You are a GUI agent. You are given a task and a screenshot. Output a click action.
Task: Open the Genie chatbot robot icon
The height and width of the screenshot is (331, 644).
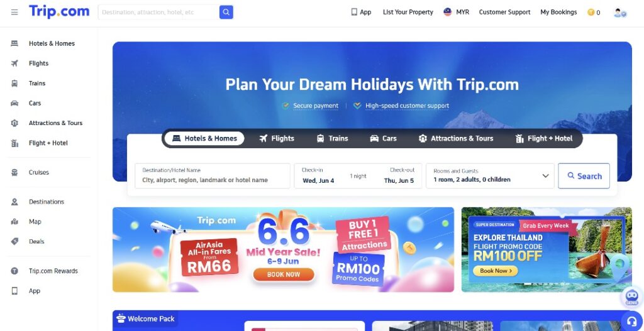631,296
